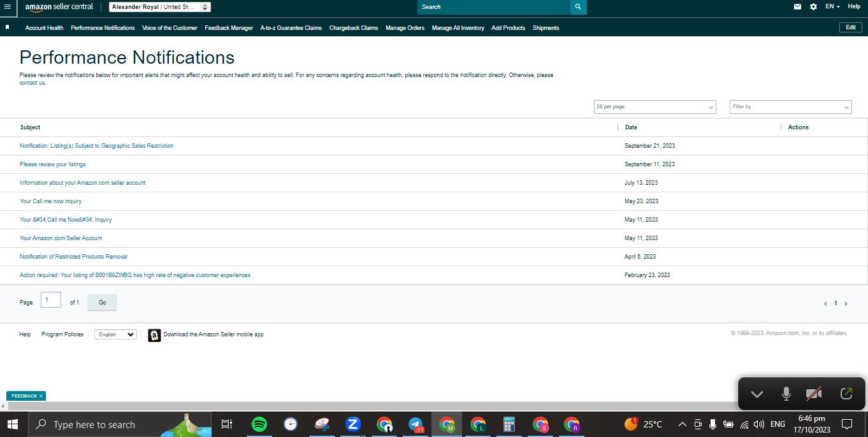Click the Go pagination button
Image resolution: width=868 pixels, height=437 pixels.
pos(102,303)
